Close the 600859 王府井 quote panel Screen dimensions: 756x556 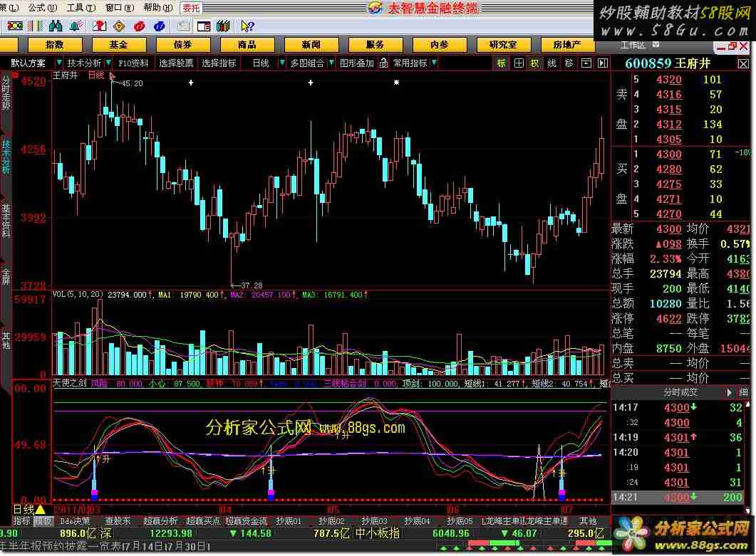click(x=743, y=63)
